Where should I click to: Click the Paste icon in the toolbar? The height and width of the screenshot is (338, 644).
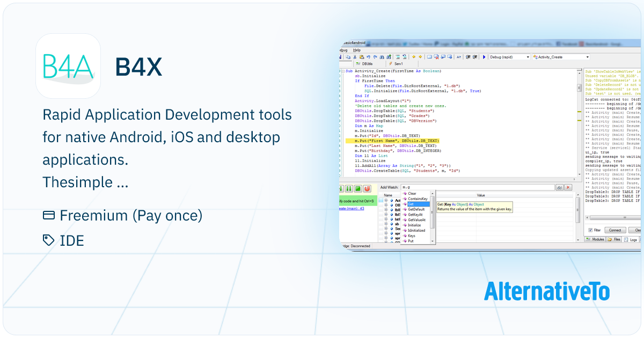[362, 57]
